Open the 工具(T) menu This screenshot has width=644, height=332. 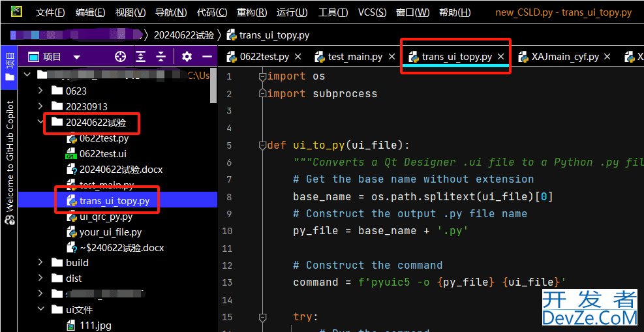(333, 12)
